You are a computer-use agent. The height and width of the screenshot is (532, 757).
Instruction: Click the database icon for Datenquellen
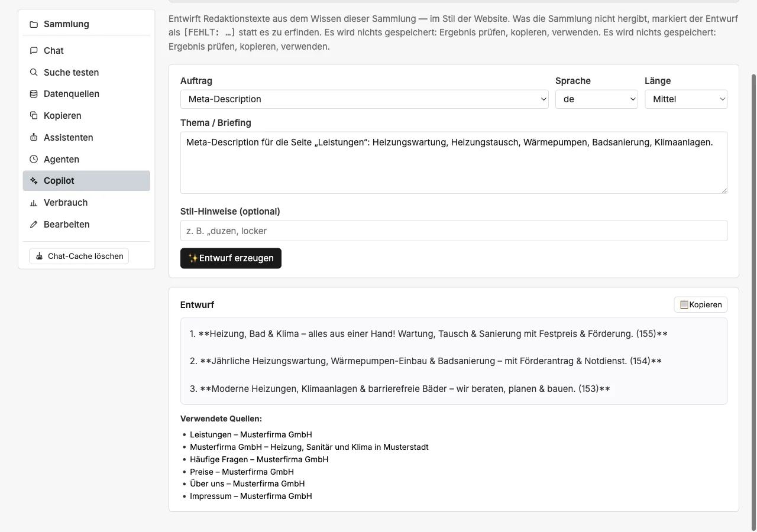pyautogui.click(x=34, y=94)
